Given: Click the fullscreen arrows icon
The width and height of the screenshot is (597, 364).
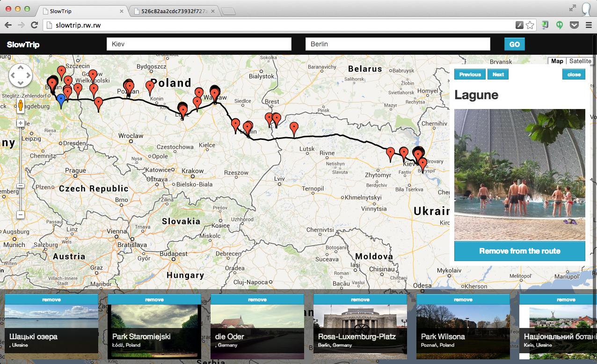Looking at the screenshot, I should pos(573,8).
